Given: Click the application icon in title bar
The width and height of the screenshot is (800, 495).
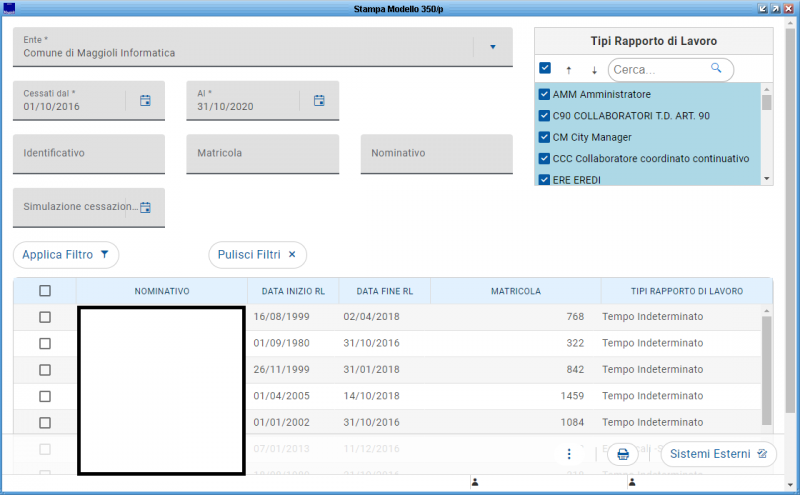Looking at the screenshot, I should (x=9, y=8).
